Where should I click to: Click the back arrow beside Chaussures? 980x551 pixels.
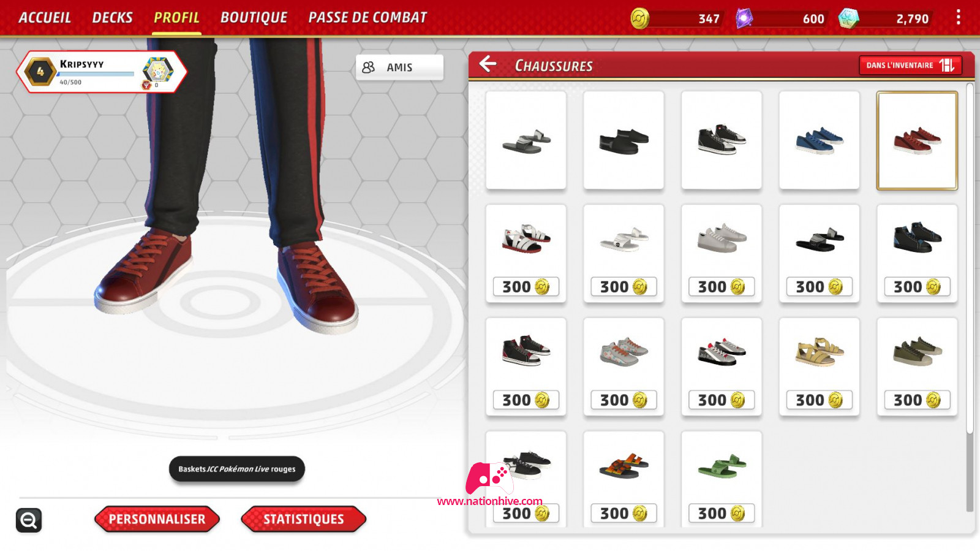tap(488, 64)
